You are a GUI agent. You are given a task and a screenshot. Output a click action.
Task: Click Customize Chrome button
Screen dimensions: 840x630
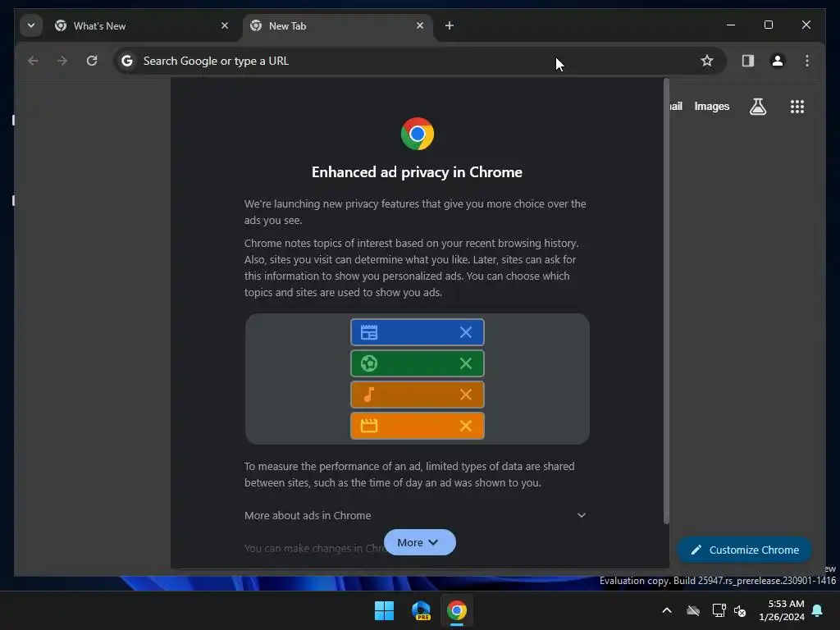[744, 550]
